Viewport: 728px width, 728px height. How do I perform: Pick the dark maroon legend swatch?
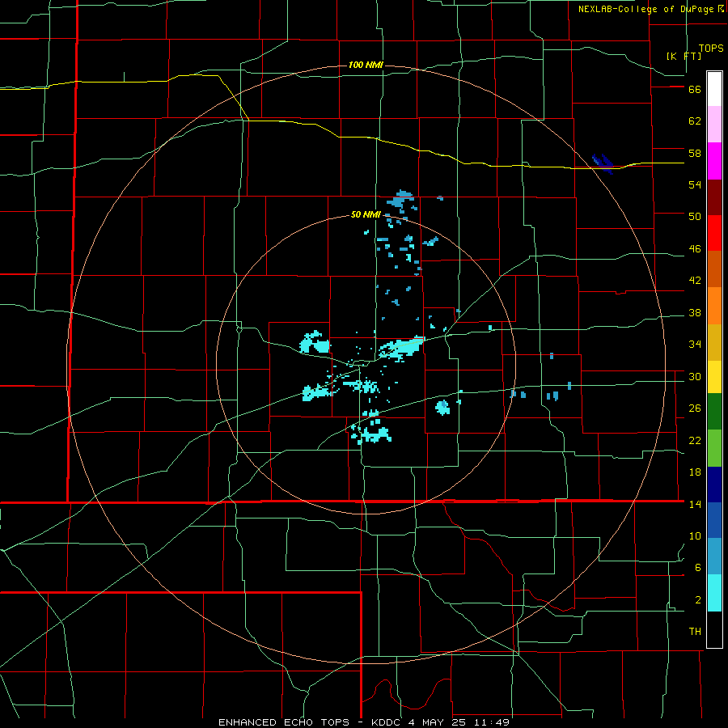click(x=714, y=197)
